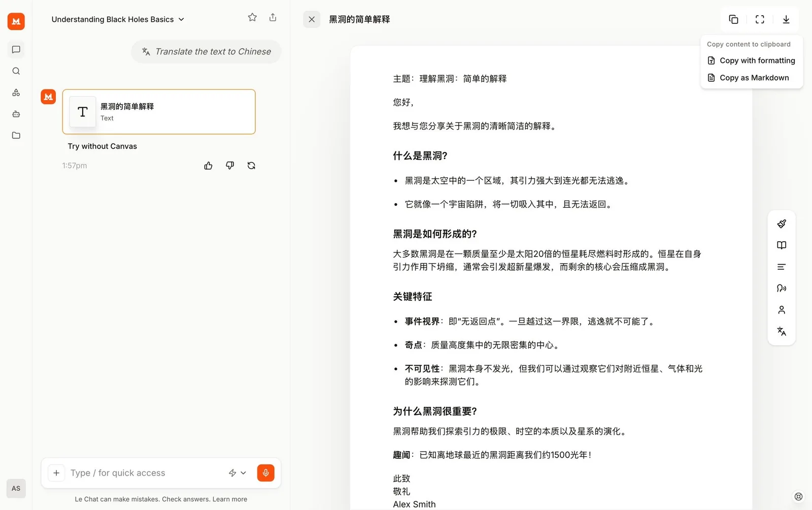Click the 1:57pm timestamp
Image resolution: width=812 pixels, height=510 pixels.
point(75,166)
